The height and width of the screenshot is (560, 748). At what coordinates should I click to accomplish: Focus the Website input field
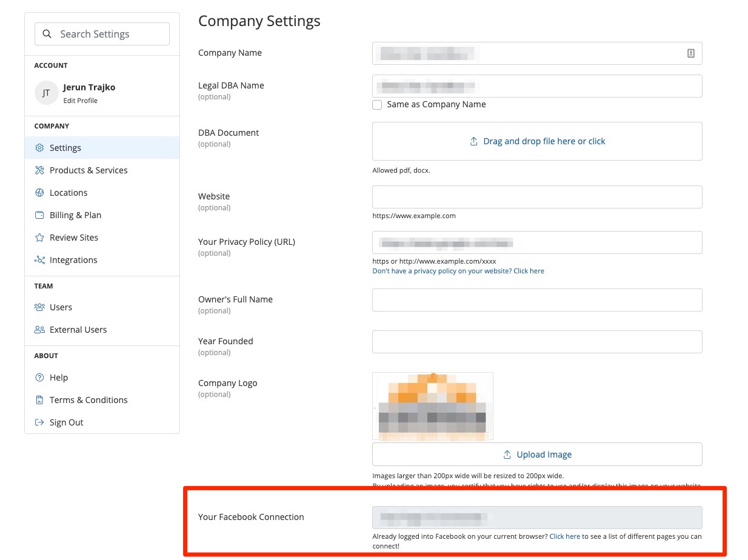coord(536,197)
